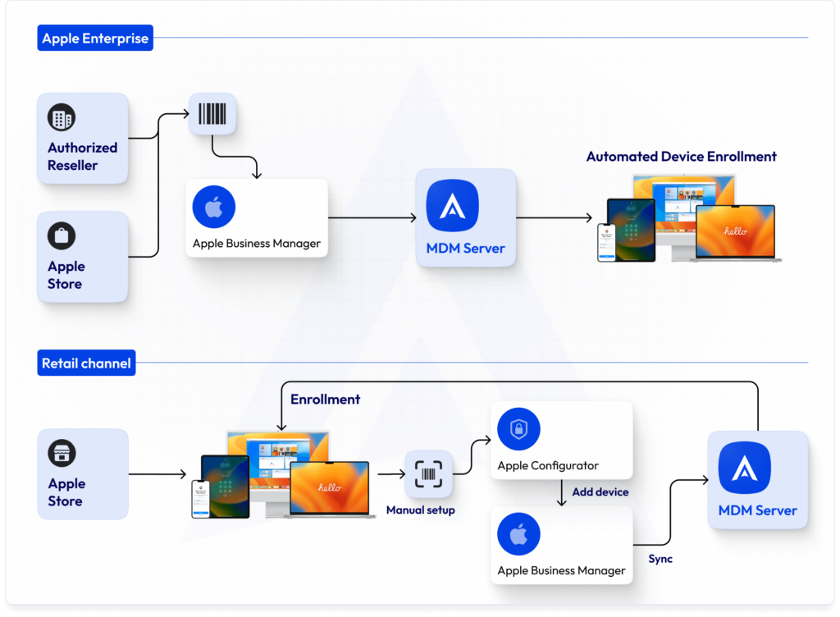
Task: Select the Apple Business Manager icon
Action: coord(213,206)
